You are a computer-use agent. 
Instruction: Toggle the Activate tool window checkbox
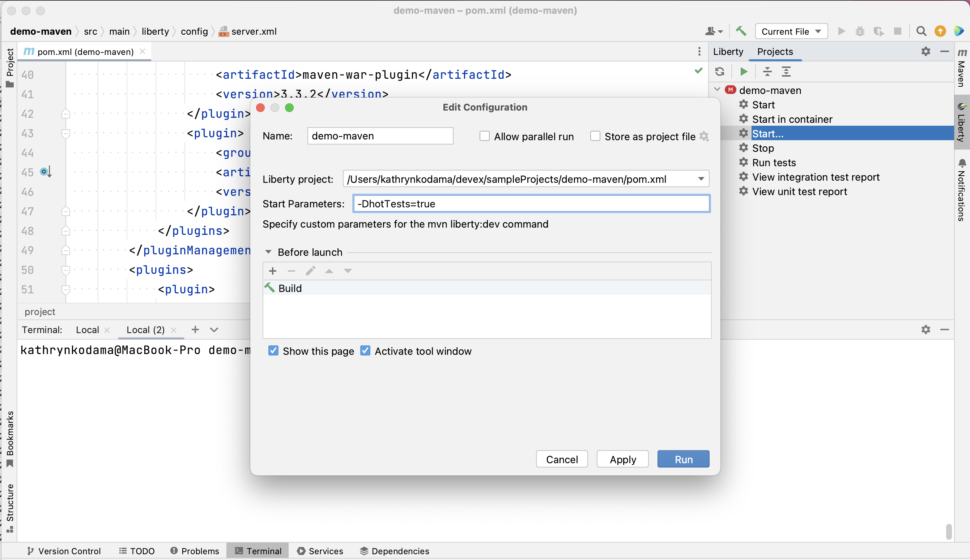pyautogui.click(x=366, y=351)
